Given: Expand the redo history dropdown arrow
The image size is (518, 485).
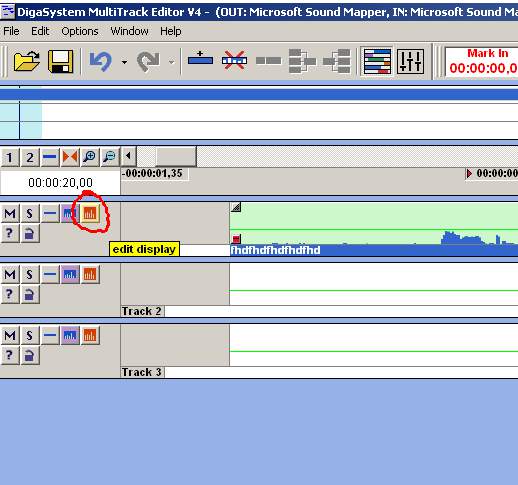Looking at the screenshot, I should tap(171, 62).
